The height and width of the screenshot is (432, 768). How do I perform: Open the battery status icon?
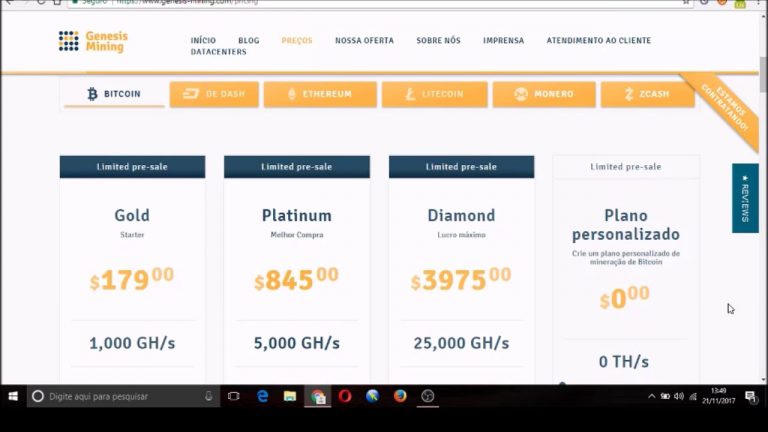[665, 396]
